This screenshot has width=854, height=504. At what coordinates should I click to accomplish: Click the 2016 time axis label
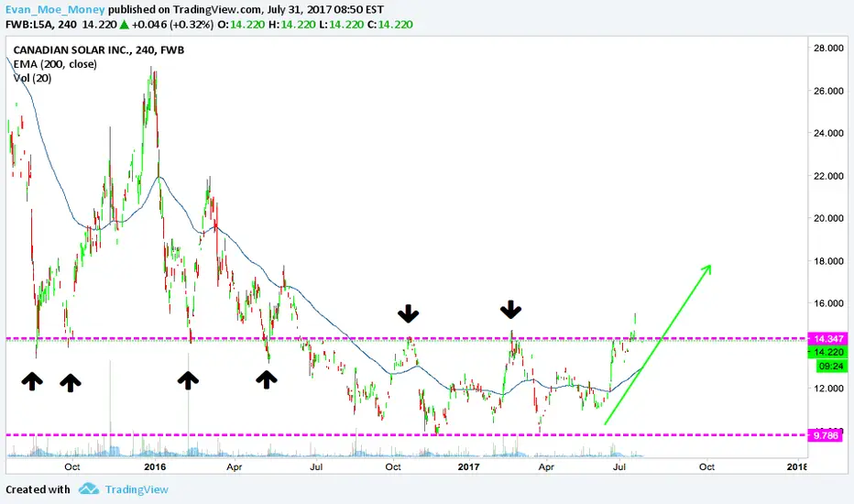(x=155, y=467)
